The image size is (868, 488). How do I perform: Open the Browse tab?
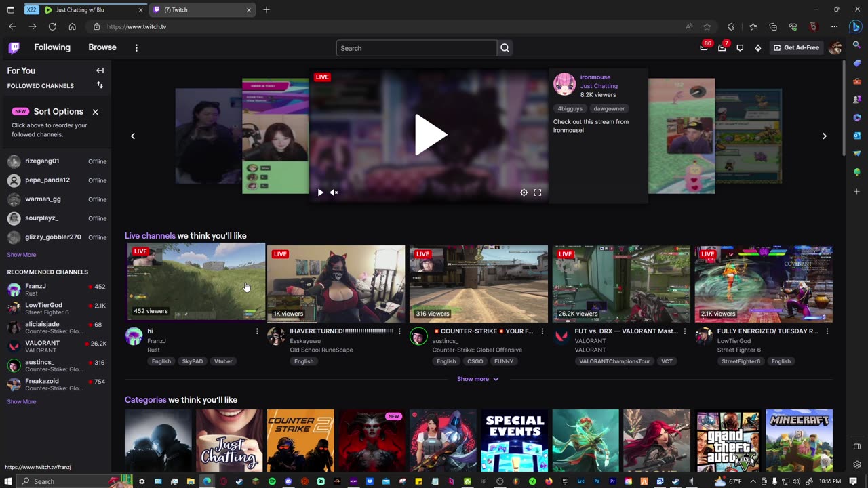pyautogui.click(x=102, y=47)
